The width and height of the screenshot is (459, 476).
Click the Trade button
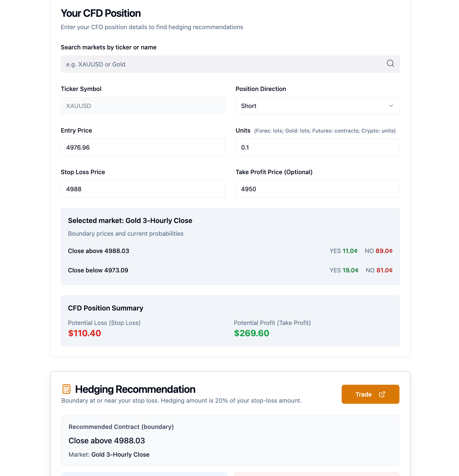[370, 394]
